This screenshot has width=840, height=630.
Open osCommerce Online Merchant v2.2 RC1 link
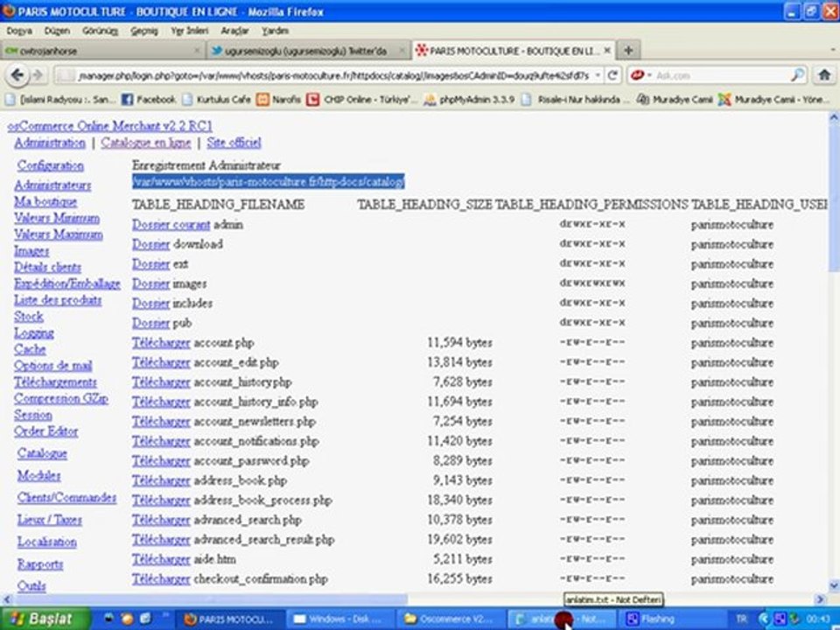[x=110, y=126]
